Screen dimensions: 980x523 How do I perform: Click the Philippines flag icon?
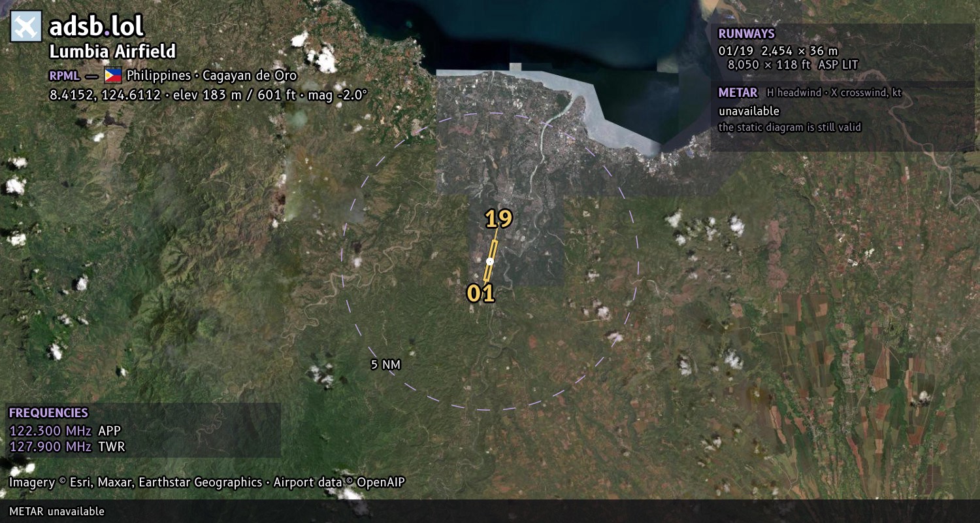point(113,75)
